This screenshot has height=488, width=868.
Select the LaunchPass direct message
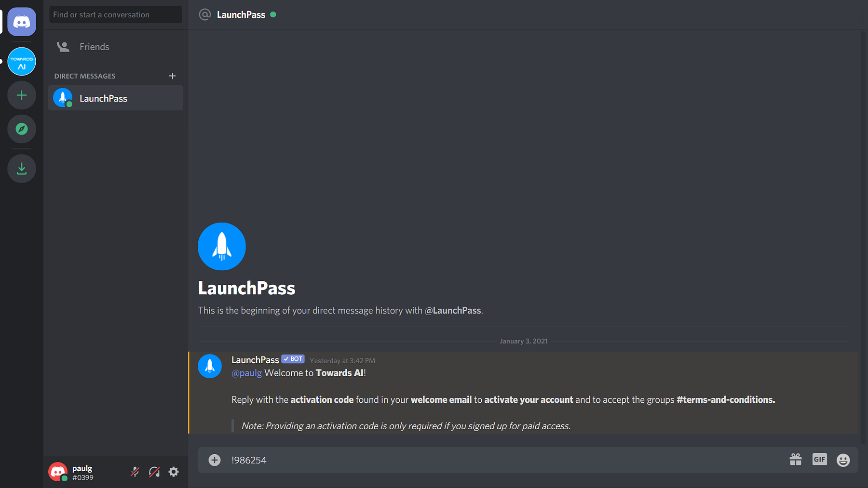point(116,98)
